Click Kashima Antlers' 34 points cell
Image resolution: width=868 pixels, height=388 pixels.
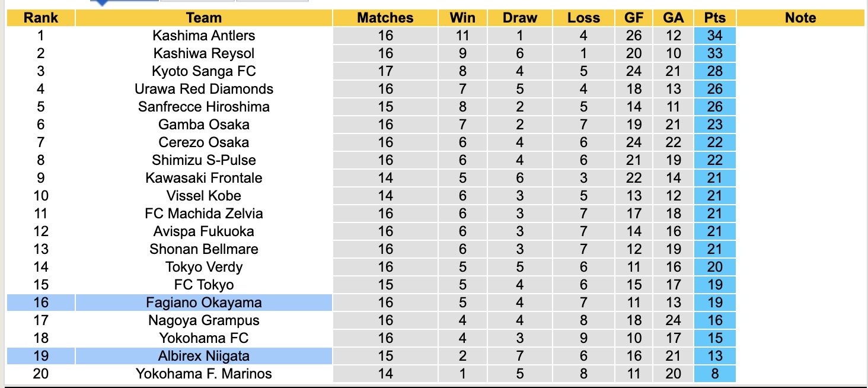click(715, 36)
